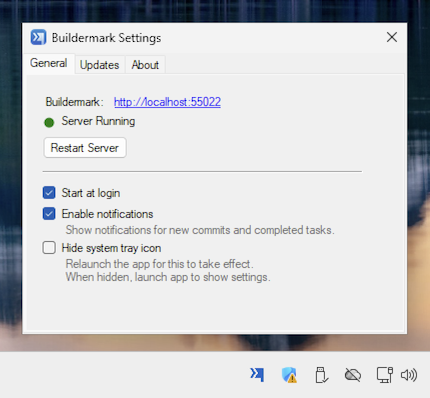
Task: Click the network connection tray icon
Action: (x=385, y=375)
